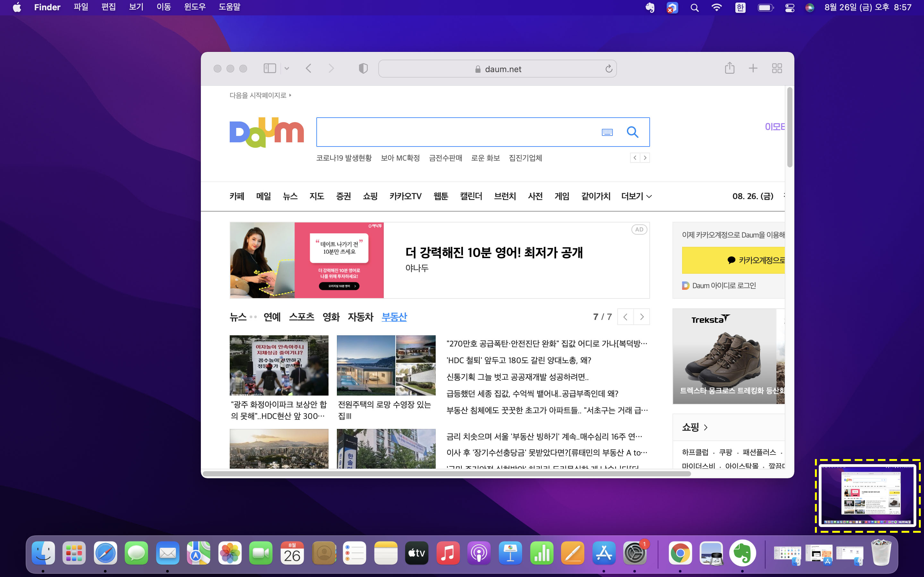This screenshot has height=577, width=924.
Task: Click the Daum search magnifier icon
Action: coord(633,132)
